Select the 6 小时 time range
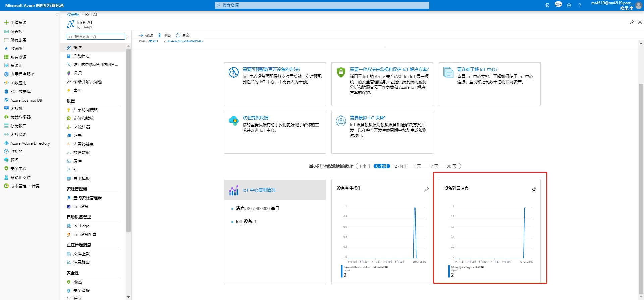644x300 pixels. (382, 166)
